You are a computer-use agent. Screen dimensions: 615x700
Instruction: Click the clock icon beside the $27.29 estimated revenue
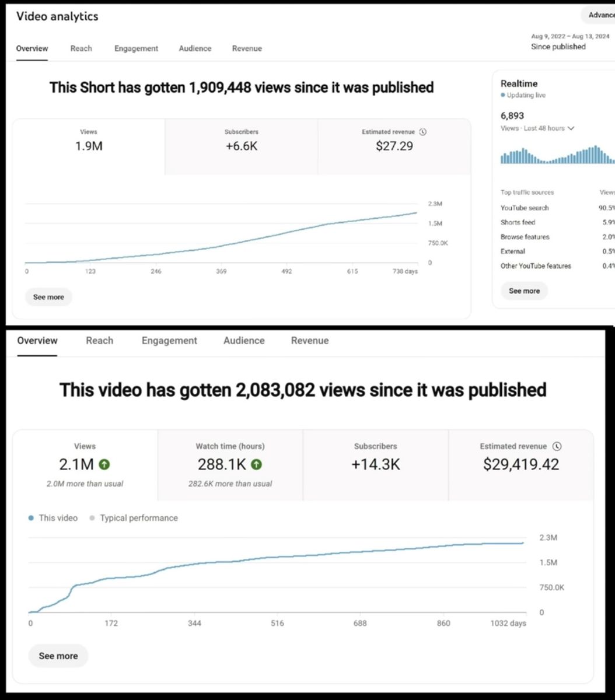coord(423,132)
